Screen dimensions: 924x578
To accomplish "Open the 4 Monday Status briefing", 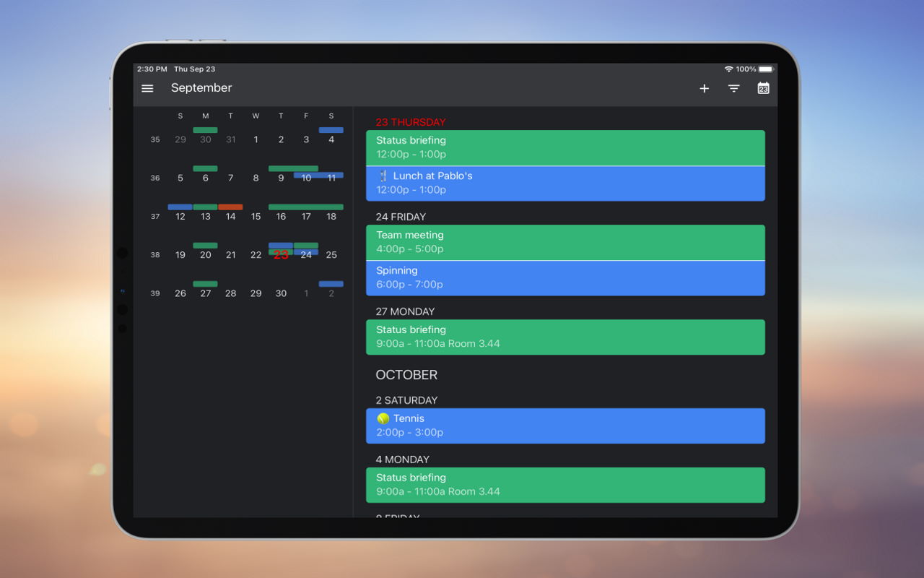I will coord(565,485).
